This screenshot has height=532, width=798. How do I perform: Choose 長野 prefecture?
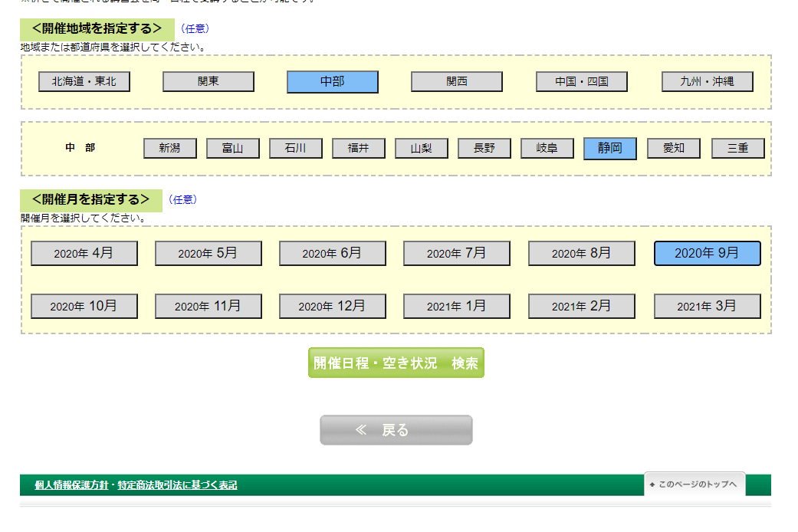pos(484,149)
